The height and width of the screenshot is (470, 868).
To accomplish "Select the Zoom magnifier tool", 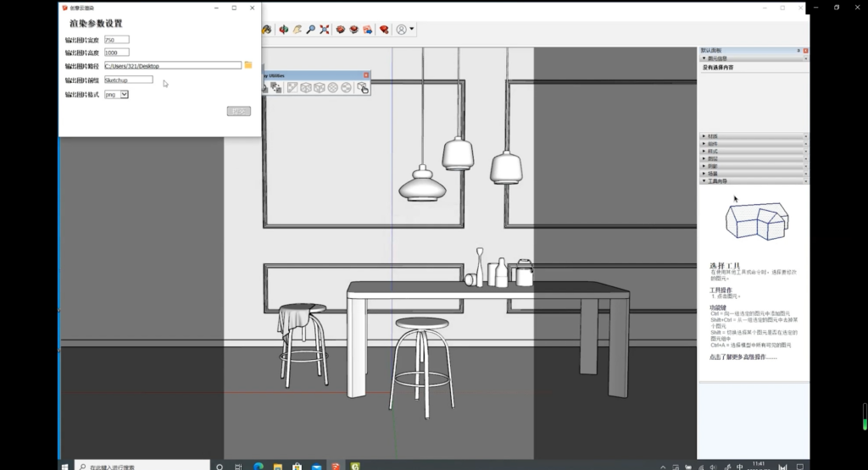I will pyautogui.click(x=310, y=30).
